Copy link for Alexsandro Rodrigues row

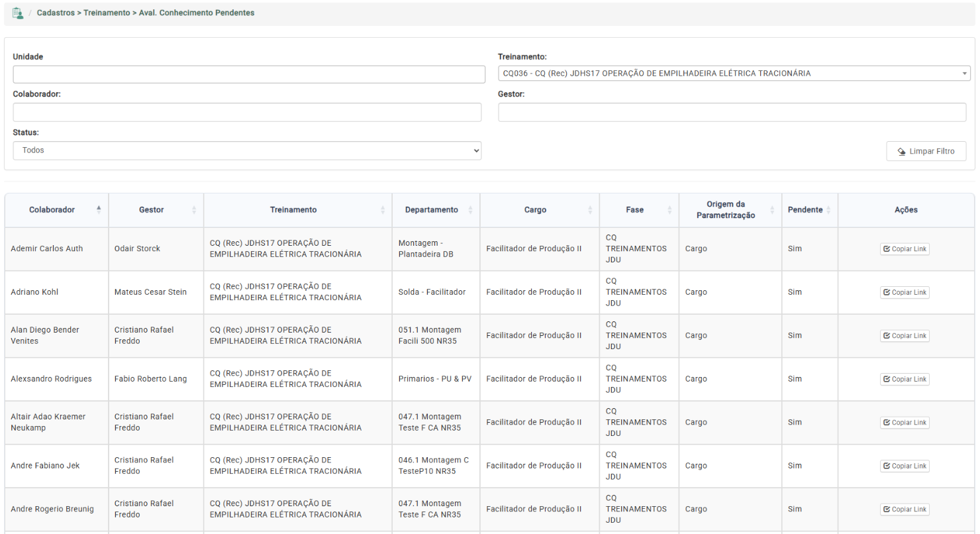click(x=905, y=379)
